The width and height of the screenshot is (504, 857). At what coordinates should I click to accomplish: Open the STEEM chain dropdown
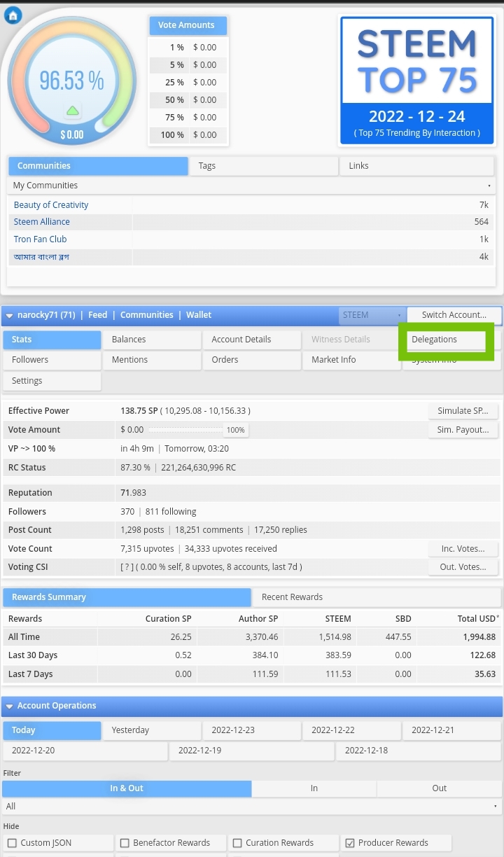[x=372, y=315]
